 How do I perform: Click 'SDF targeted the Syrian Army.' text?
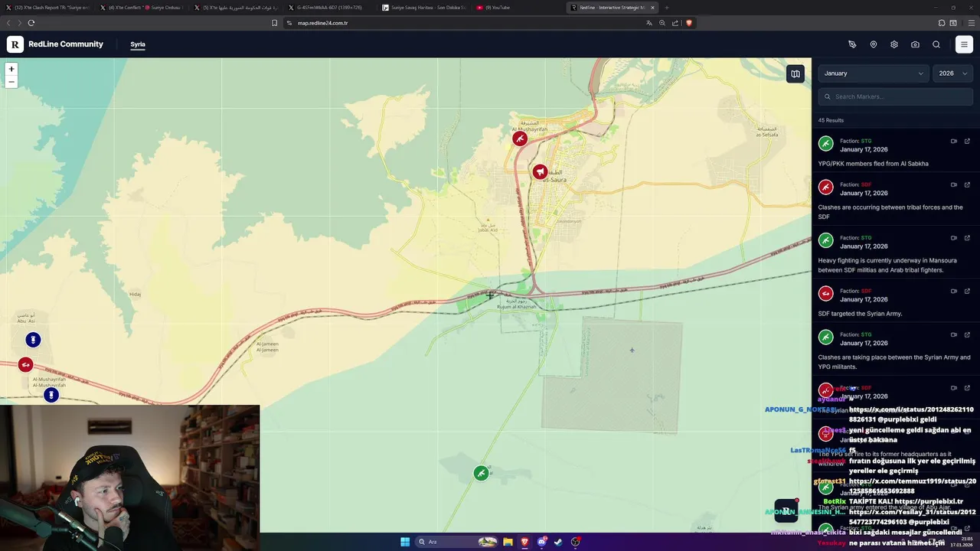coord(860,314)
